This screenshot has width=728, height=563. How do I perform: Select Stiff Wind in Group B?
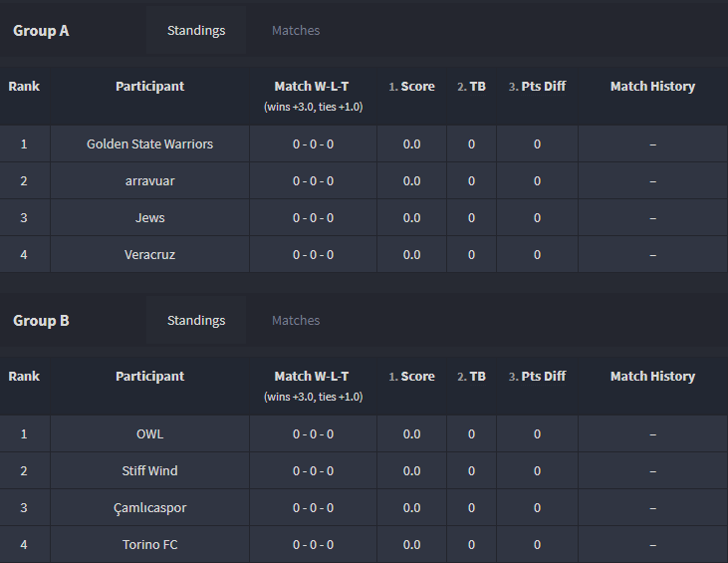149,470
